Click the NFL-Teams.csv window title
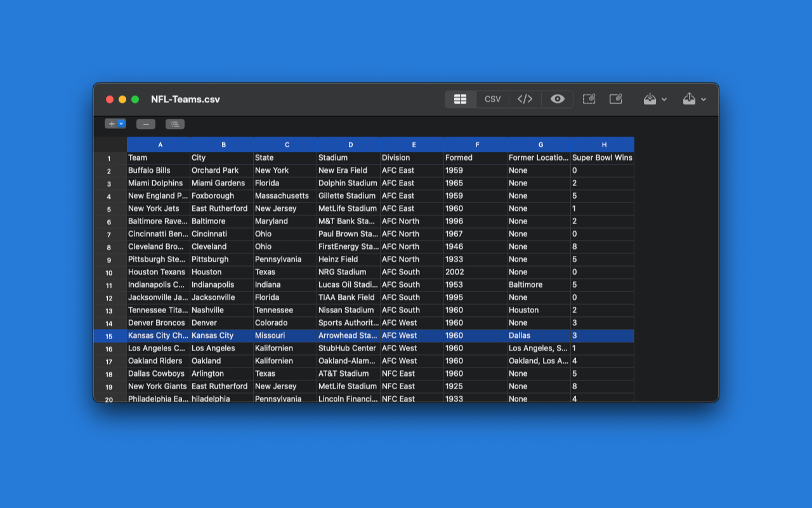The height and width of the screenshot is (508, 812). tap(185, 99)
